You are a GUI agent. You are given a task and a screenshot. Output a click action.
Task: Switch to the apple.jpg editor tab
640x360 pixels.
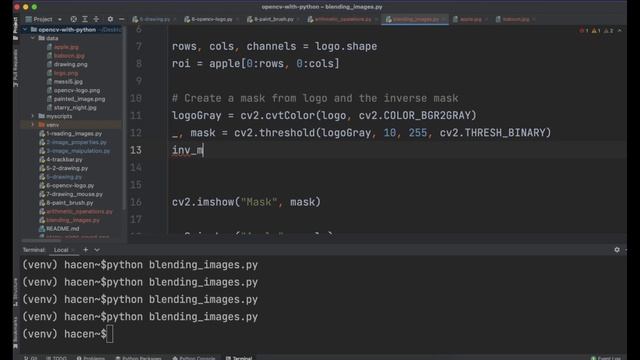coord(469,19)
